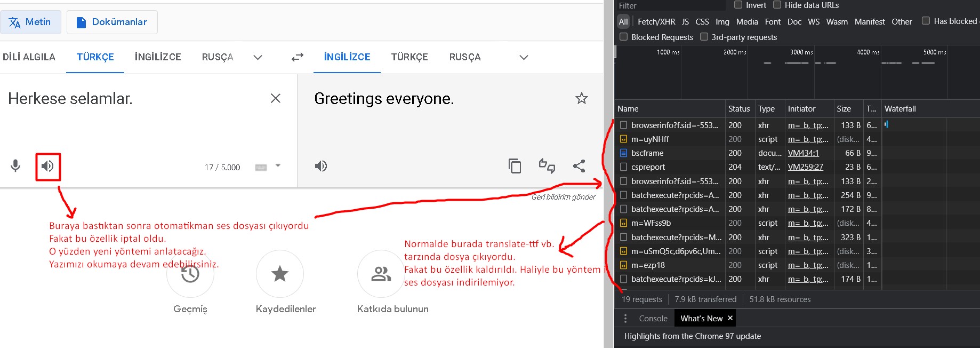Sort network table by Waterfall column
Image resolution: width=980 pixels, height=348 pixels.
pos(930,109)
